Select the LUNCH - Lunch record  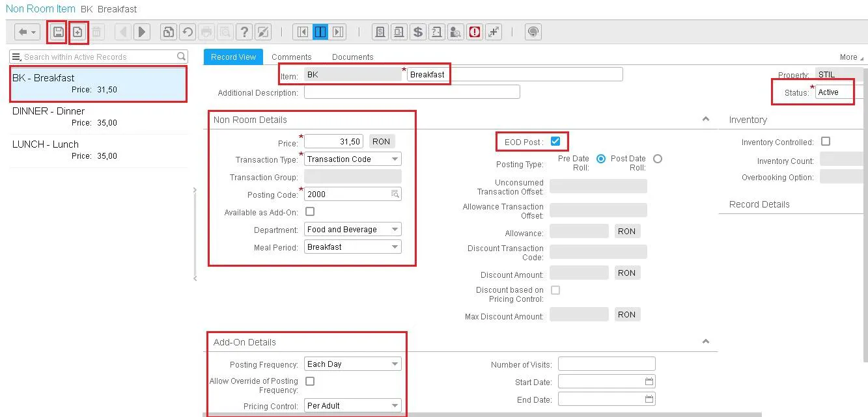coord(99,150)
